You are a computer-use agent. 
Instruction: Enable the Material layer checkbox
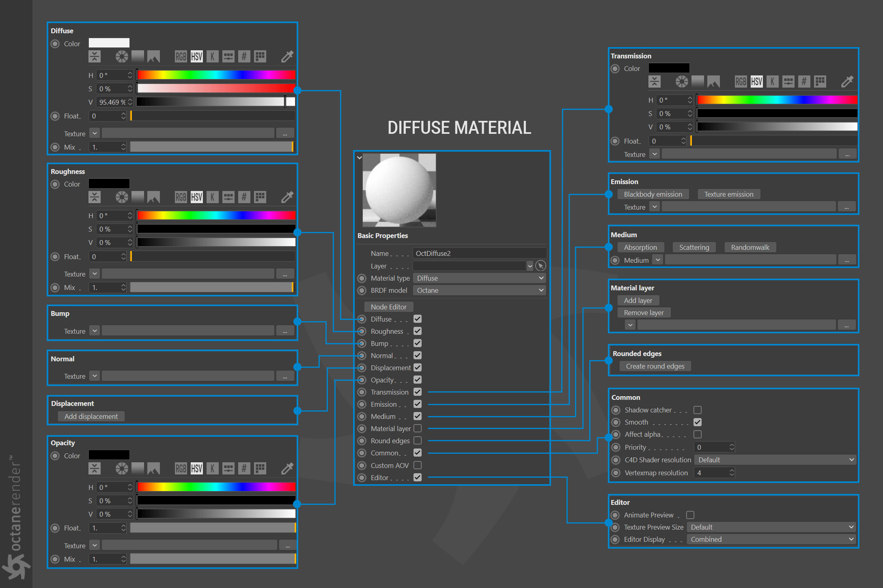pos(418,428)
